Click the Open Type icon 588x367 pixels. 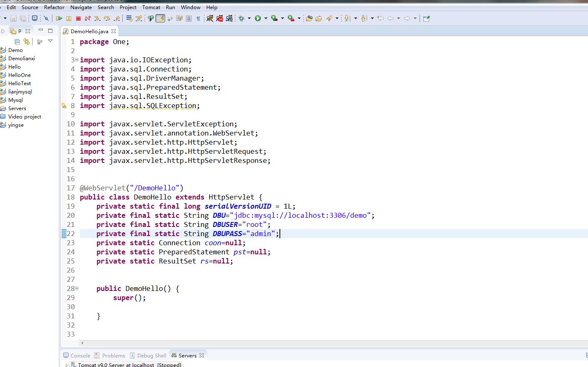309,18
